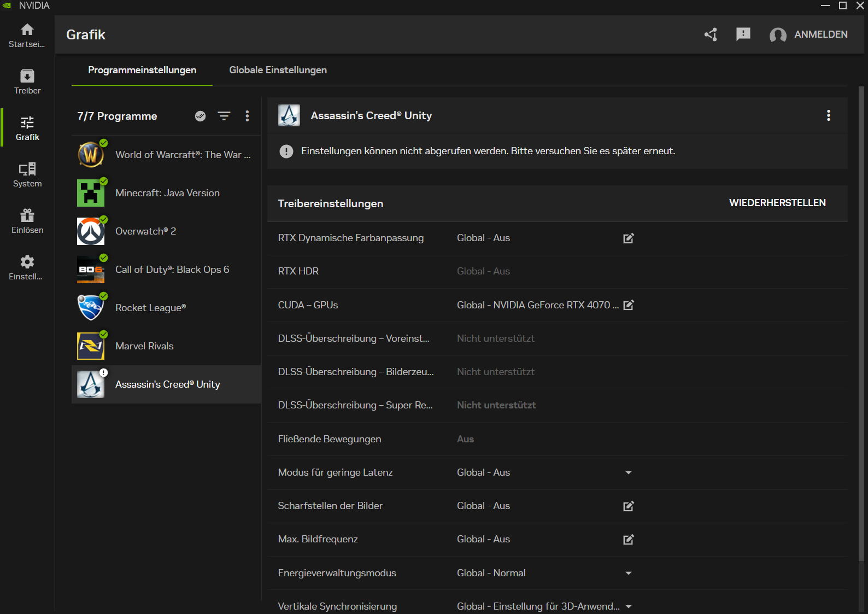The width and height of the screenshot is (868, 614).
Task: Click the Rocket League icon
Action: pos(91,308)
